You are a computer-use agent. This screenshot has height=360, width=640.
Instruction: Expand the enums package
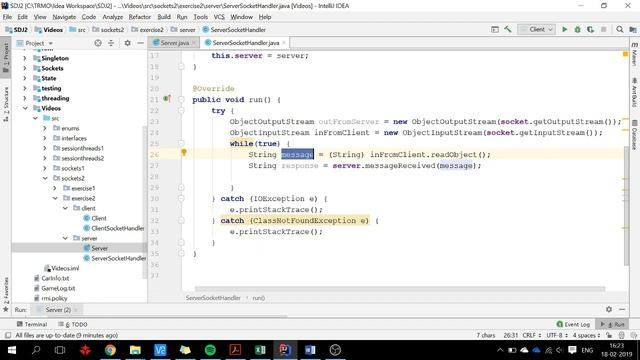point(45,128)
